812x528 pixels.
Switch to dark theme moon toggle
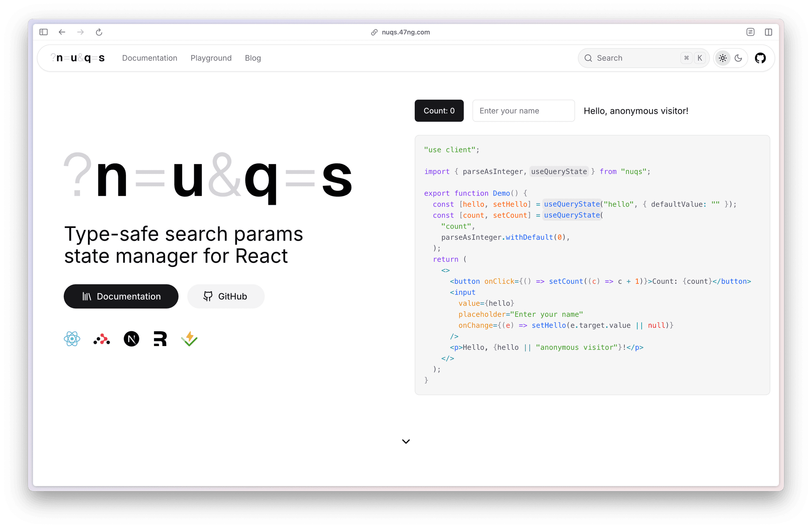(x=738, y=58)
